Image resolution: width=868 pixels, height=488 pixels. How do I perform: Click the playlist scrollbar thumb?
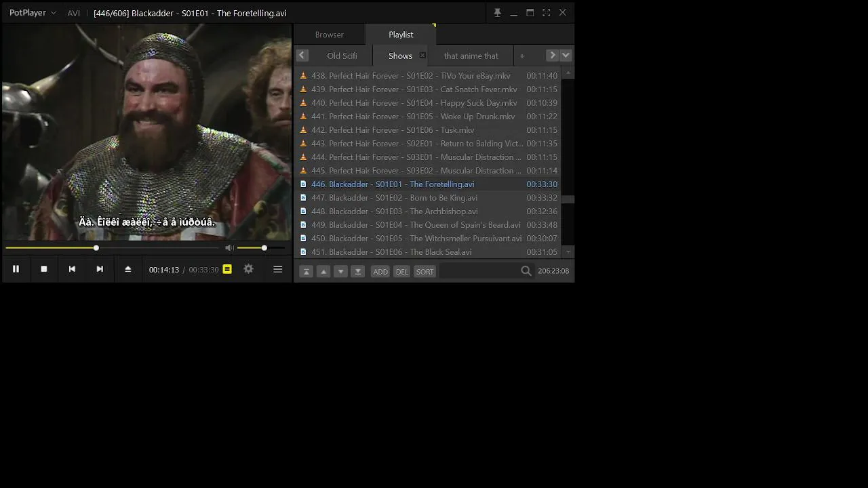point(568,199)
